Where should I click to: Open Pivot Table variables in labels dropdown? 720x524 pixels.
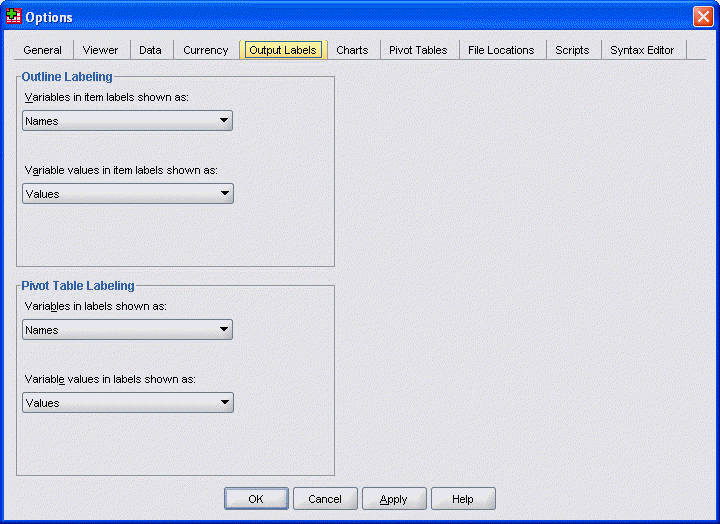128,330
